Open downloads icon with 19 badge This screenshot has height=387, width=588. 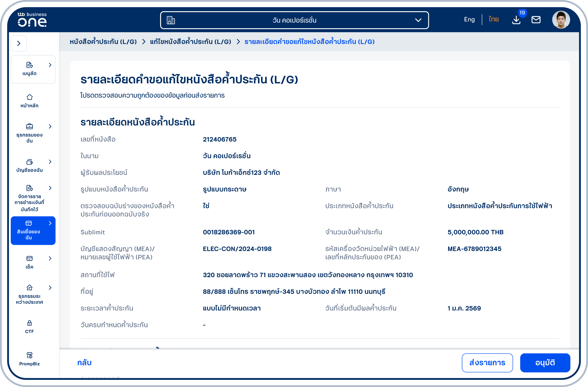point(516,20)
